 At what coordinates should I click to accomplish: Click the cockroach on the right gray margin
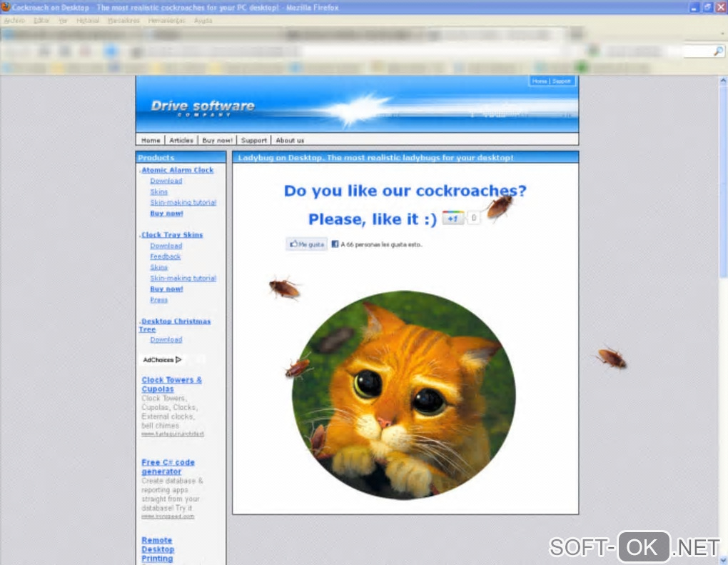point(612,358)
